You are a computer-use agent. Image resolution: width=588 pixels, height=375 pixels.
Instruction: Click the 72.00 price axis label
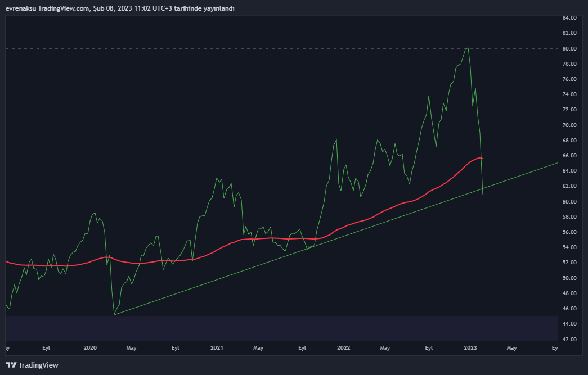point(569,110)
